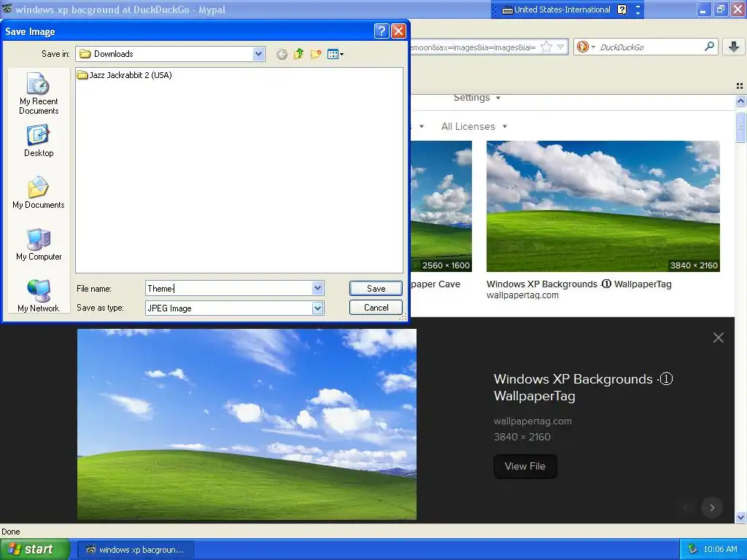This screenshot has width=747, height=560.
Task: Click the Save Image dialog help button
Action: (x=382, y=31)
